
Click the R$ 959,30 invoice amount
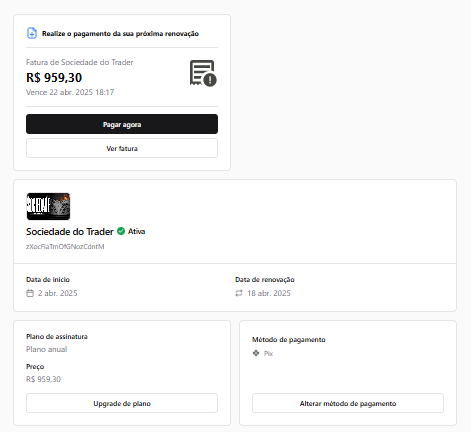click(x=54, y=78)
